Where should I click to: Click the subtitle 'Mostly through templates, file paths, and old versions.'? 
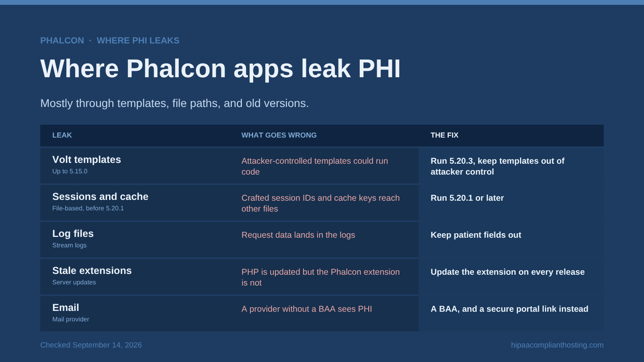click(175, 103)
